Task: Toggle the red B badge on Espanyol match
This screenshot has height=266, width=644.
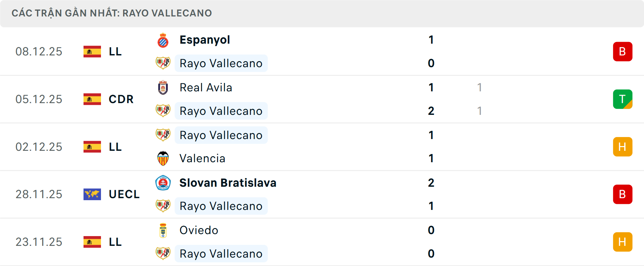Action: click(623, 51)
